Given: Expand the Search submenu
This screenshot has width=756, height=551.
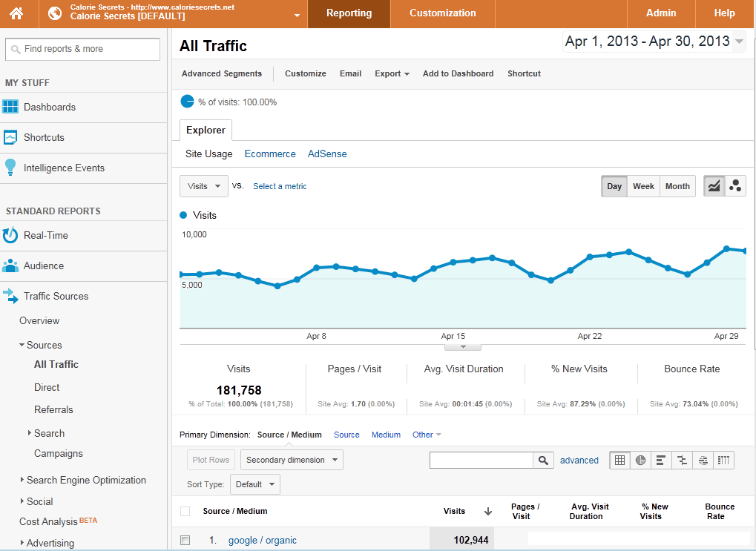Looking at the screenshot, I should tap(30, 433).
